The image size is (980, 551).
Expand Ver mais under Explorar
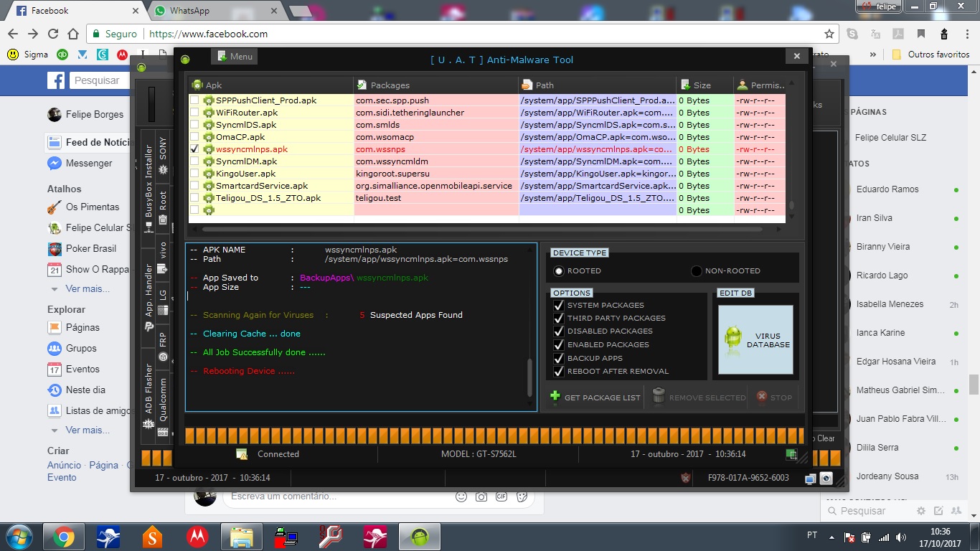pos(88,430)
